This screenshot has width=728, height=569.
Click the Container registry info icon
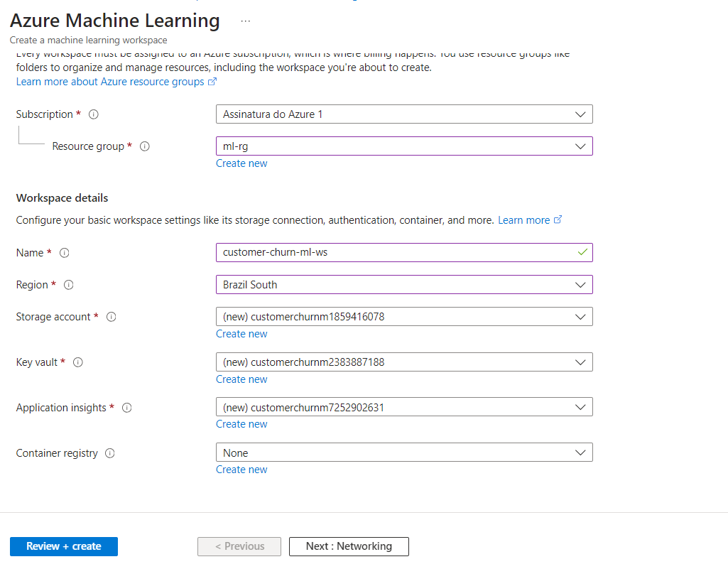110,453
